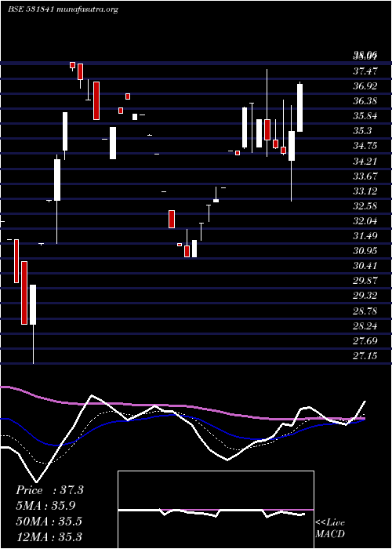
Task: Select the 29.87 price axis label
Action: [365, 281]
